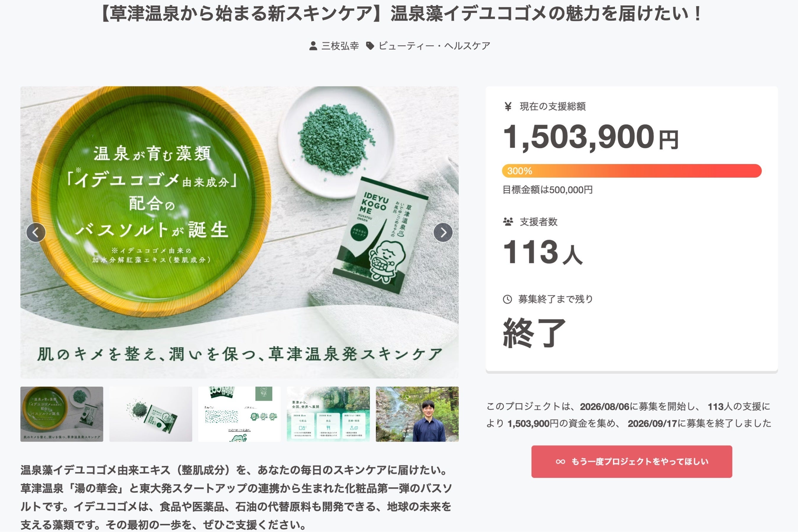The image size is (798, 532).
Task: Select the first thumbnail with wooden bath bowl
Action: click(x=62, y=414)
